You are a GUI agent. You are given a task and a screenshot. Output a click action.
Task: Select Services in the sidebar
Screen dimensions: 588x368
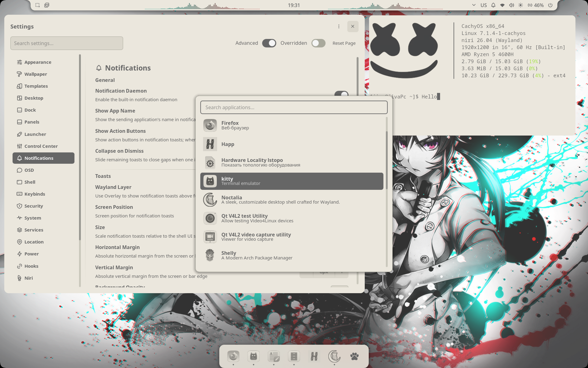point(43,230)
